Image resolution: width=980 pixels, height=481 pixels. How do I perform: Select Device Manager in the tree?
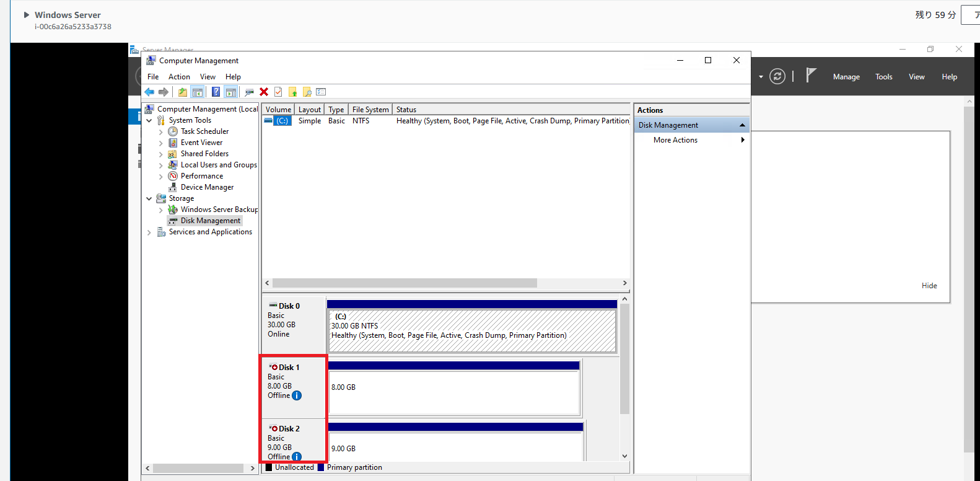point(207,187)
